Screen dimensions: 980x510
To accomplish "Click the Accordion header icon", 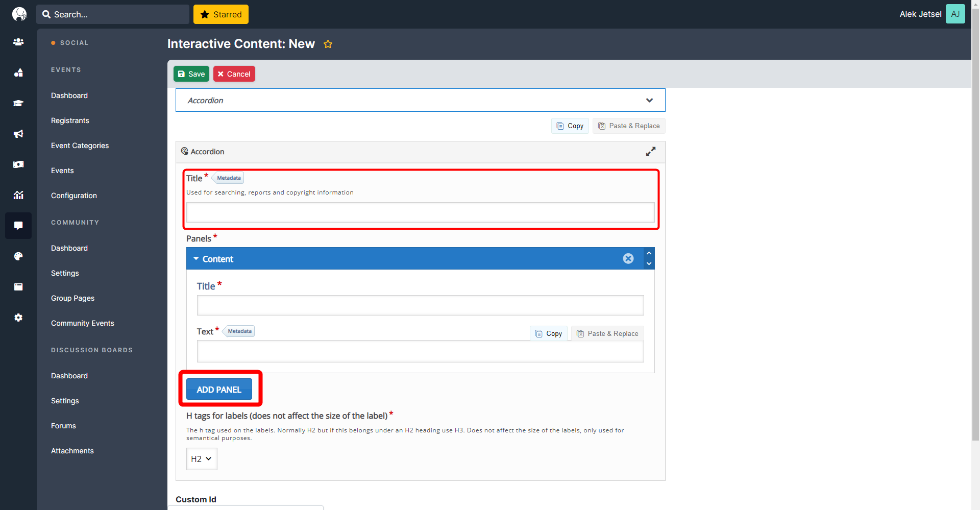I will 184,152.
